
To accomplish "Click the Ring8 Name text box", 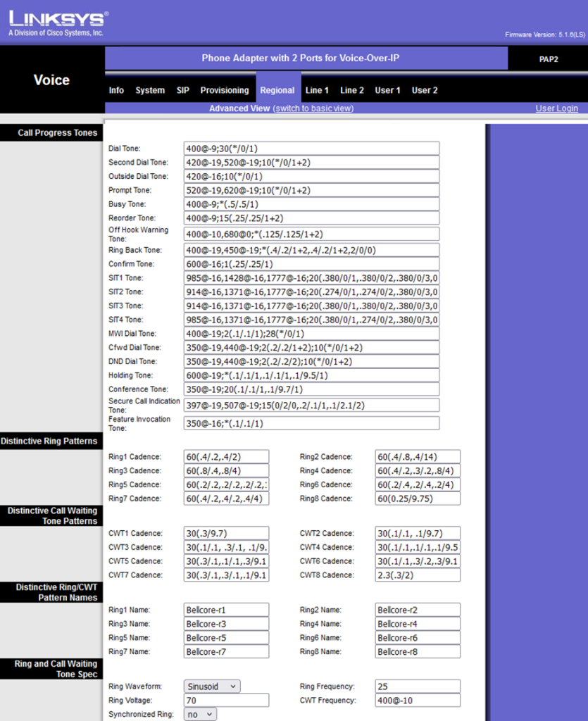I will click(x=418, y=652).
